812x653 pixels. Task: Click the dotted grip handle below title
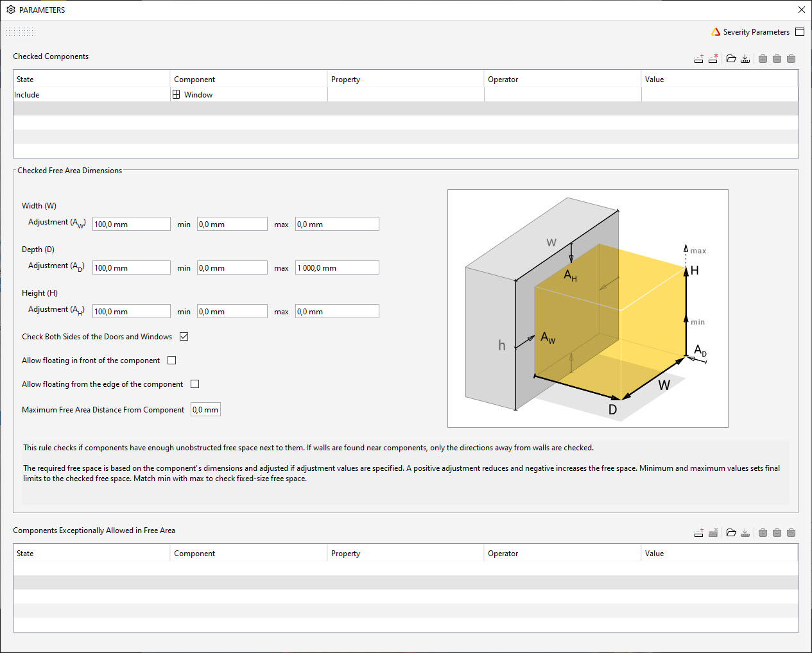21,31
